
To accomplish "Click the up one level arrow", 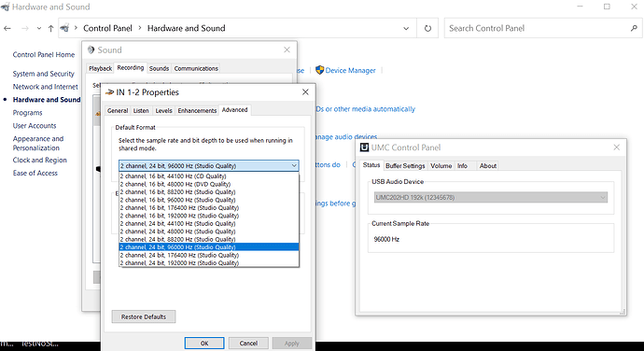I will click(51, 28).
